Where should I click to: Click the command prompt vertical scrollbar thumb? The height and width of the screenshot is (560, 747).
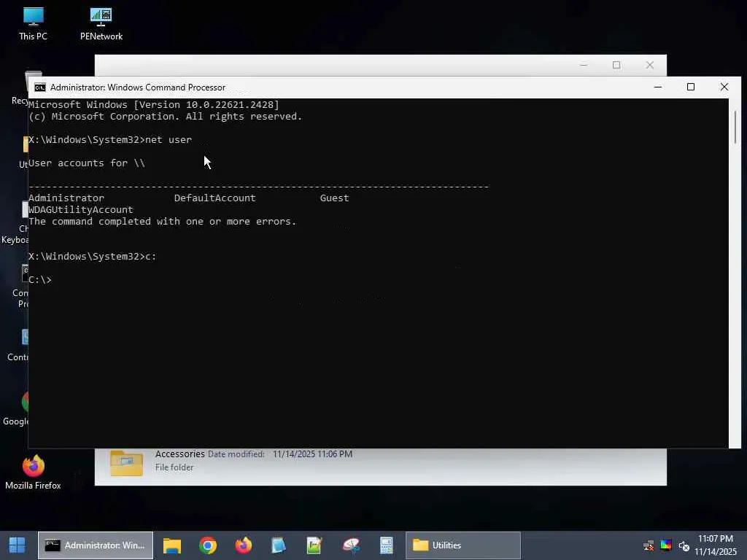[735, 127]
